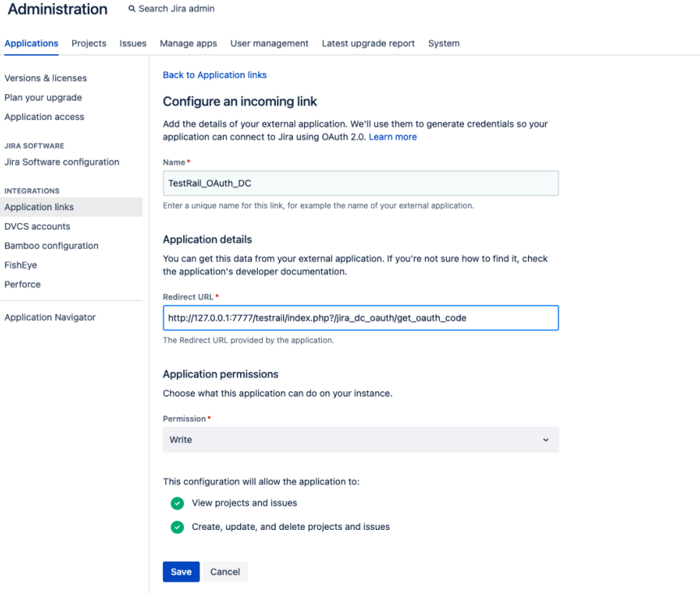Select the Manage apps menu item
The width and height of the screenshot is (700, 594).
click(188, 43)
